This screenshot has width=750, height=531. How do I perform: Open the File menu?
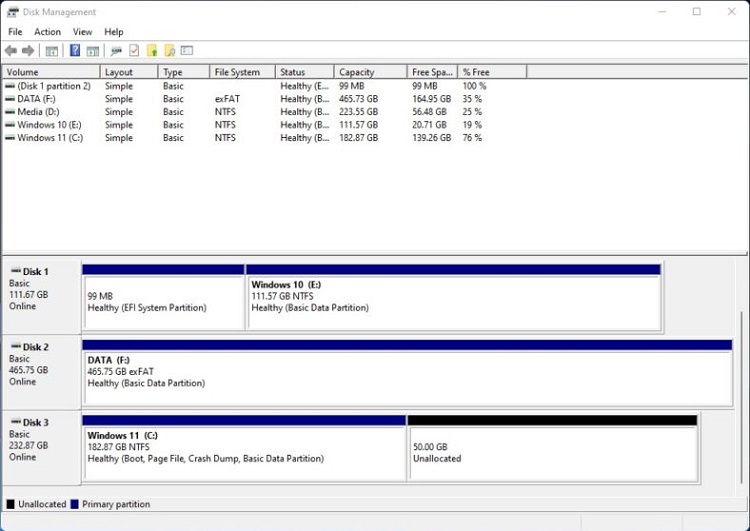pos(15,32)
